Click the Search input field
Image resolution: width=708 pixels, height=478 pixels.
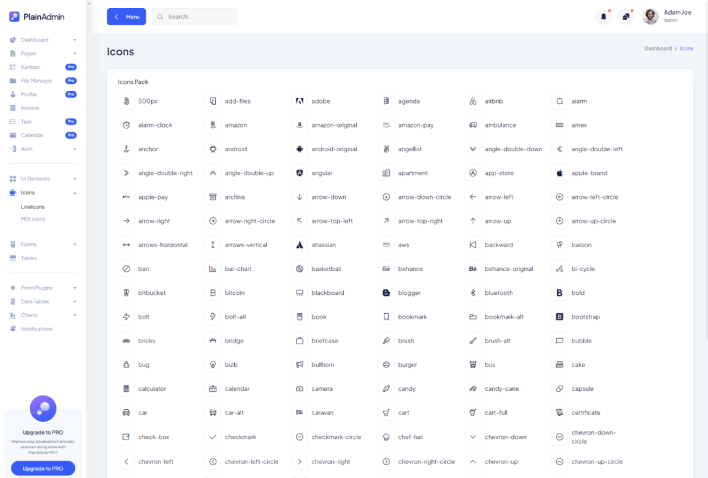198,17
